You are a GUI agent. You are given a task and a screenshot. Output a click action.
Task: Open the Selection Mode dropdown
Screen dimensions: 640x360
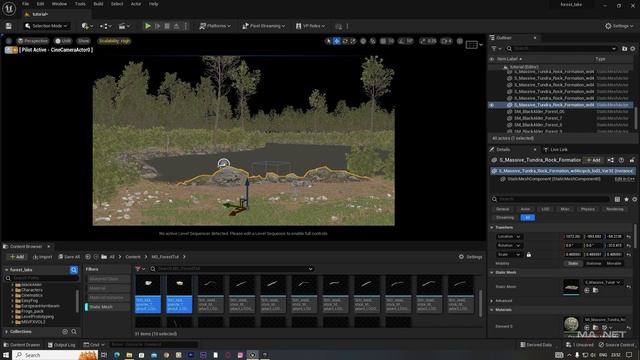(x=46, y=26)
